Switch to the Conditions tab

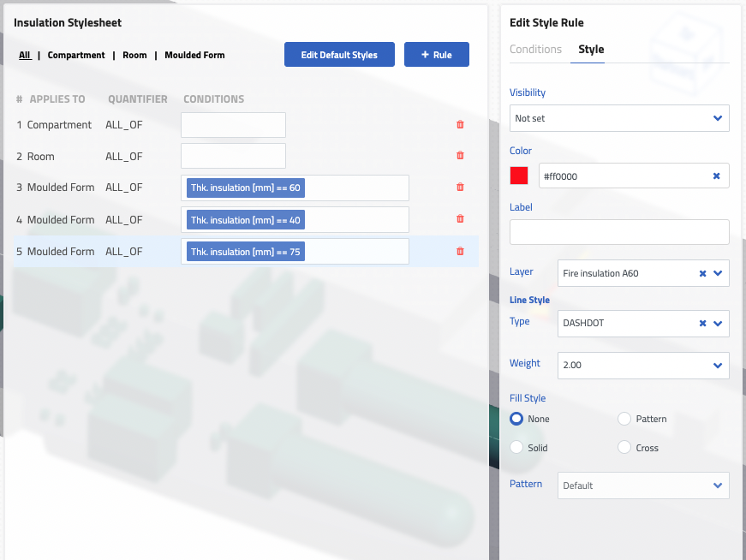tap(535, 49)
